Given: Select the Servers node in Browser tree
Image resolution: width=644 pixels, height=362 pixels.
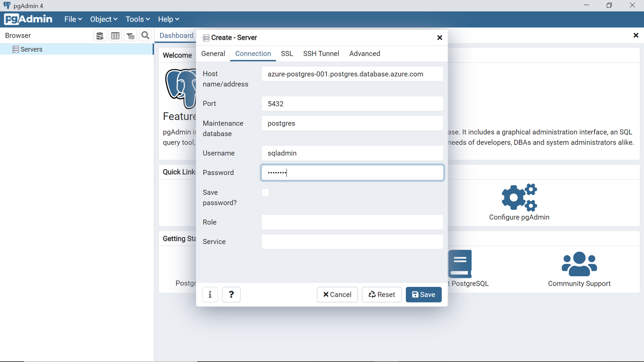Looking at the screenshot, I should pos(31,49).
